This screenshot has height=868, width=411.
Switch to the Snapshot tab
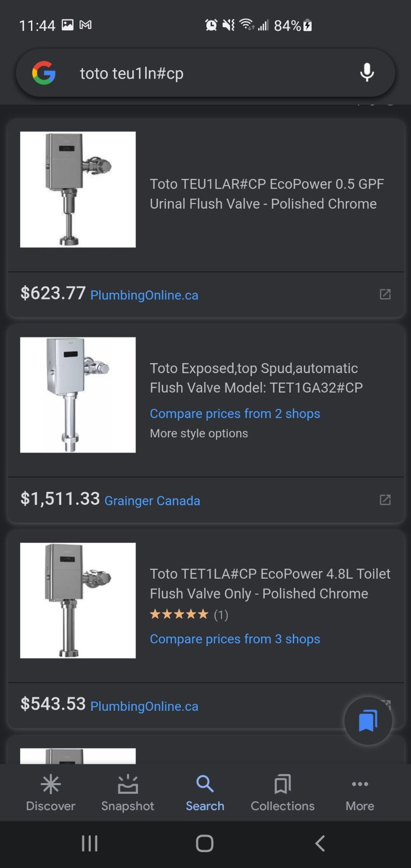[x=128, y=793]
